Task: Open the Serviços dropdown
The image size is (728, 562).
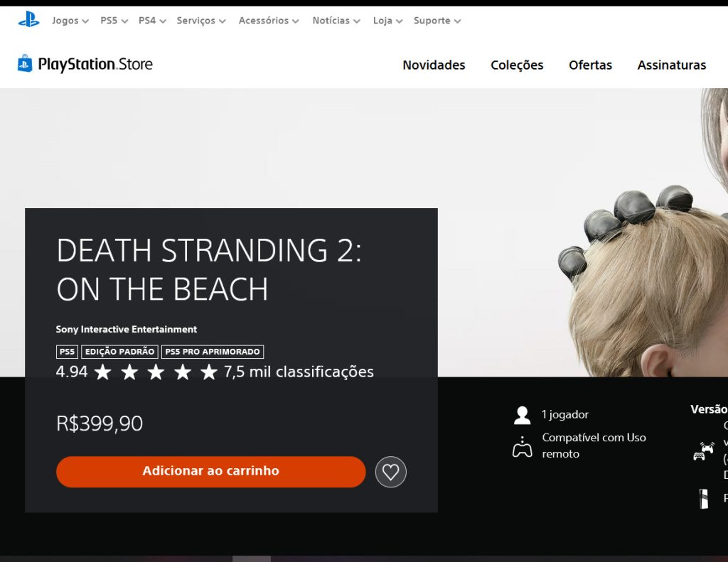Action: [201, 21]
